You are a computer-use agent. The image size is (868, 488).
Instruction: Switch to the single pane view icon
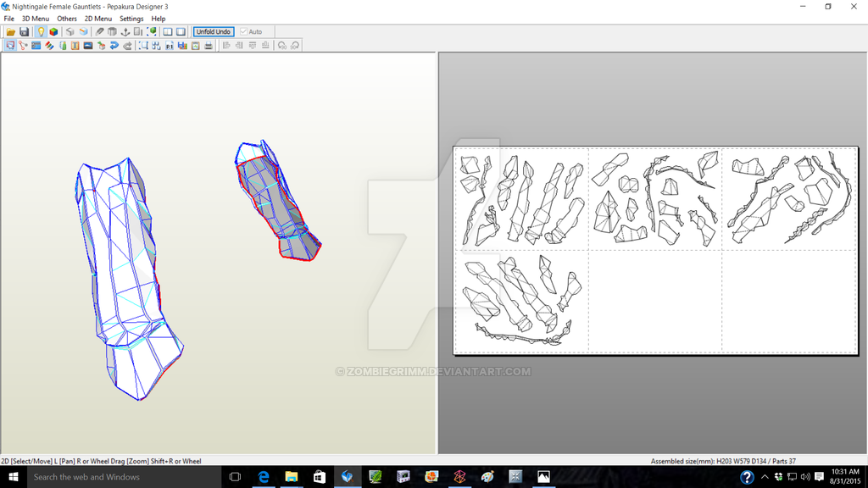pos(181,32)
